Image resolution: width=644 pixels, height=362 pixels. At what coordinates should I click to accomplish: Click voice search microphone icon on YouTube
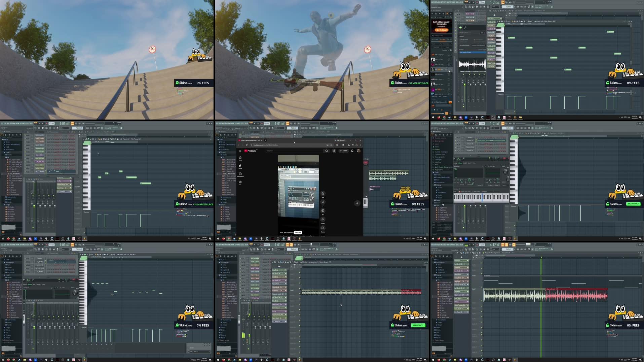[x=334, y=151]
